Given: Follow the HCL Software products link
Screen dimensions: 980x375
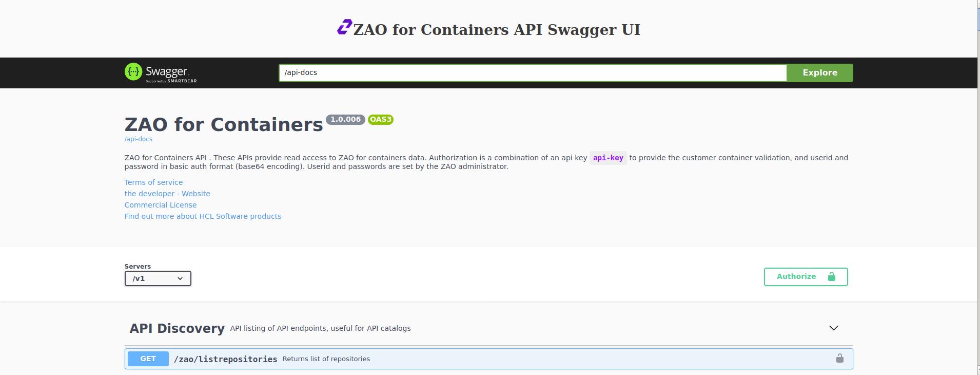Looking at the screenshot, I should pyautogui.click(x=203, y=216).
